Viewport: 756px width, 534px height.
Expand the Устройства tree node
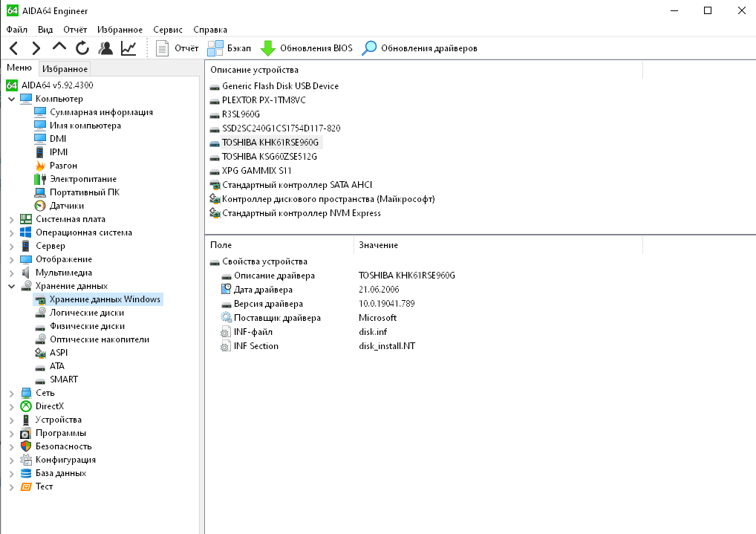click(12, 420)
